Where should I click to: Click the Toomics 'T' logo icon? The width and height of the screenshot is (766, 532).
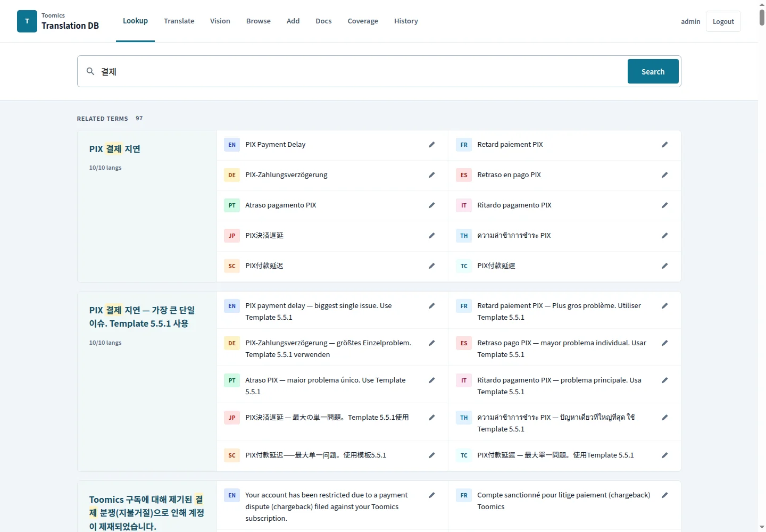tap(27, 21)
